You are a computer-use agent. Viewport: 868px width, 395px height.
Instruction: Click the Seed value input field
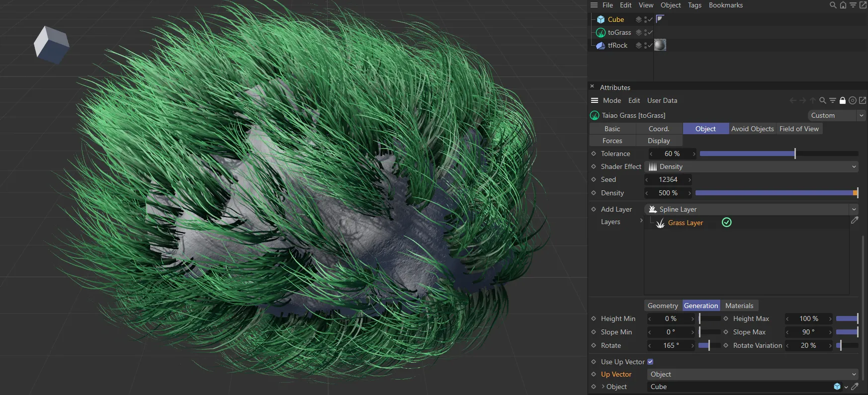click(x=668, y=180)
